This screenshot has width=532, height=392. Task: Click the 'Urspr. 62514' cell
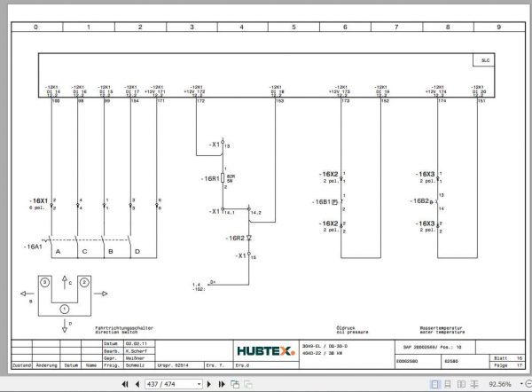pyautogui.click(x=173, y=365)
